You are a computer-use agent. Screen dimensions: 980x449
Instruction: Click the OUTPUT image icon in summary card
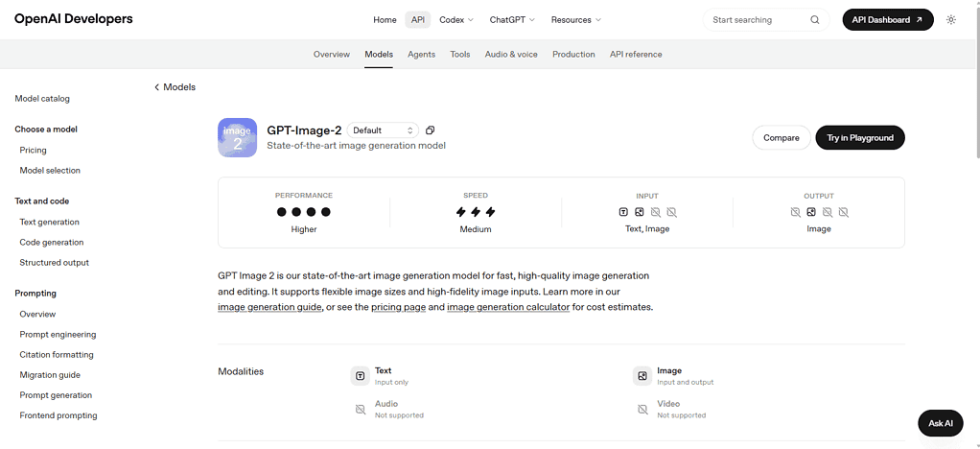coord(810,212)
